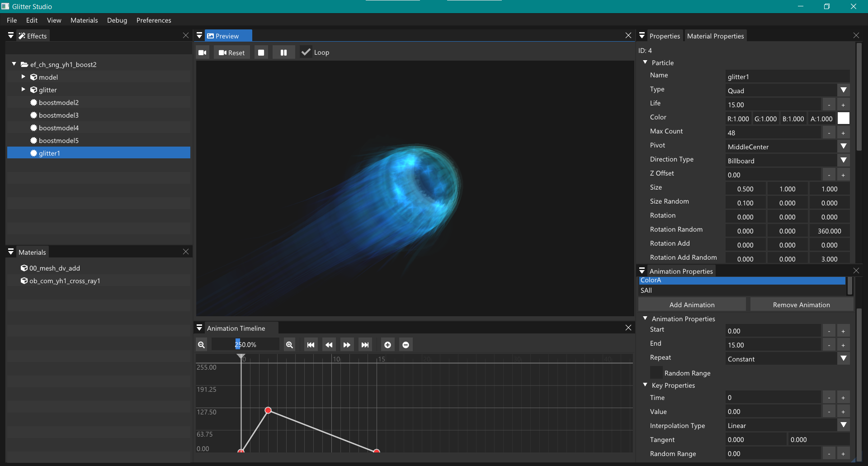Screen dimensions: 868x466
Task: Collapse the ef_ch_sng_yh1_boost2 effect tree
Action: [x=14, y=64]
